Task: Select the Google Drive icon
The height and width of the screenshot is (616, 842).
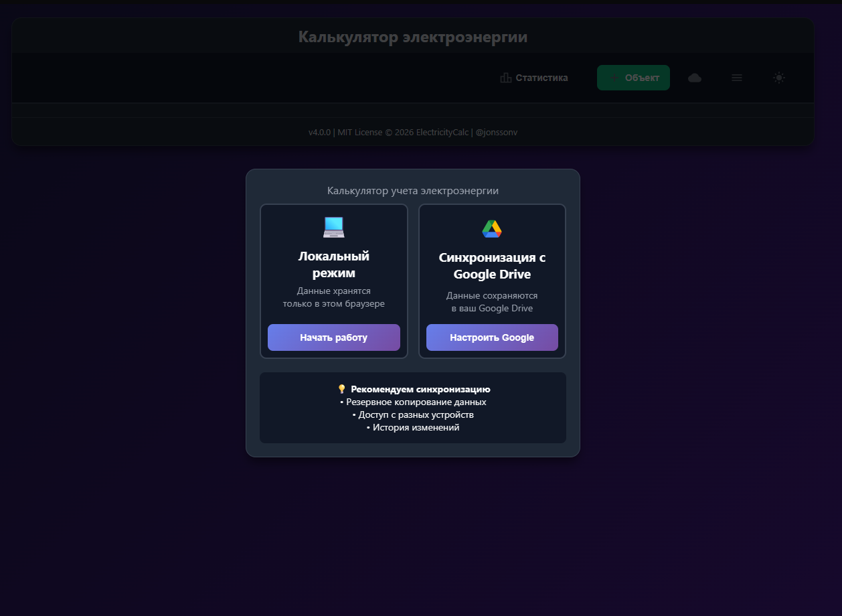Action: [492, 228]
